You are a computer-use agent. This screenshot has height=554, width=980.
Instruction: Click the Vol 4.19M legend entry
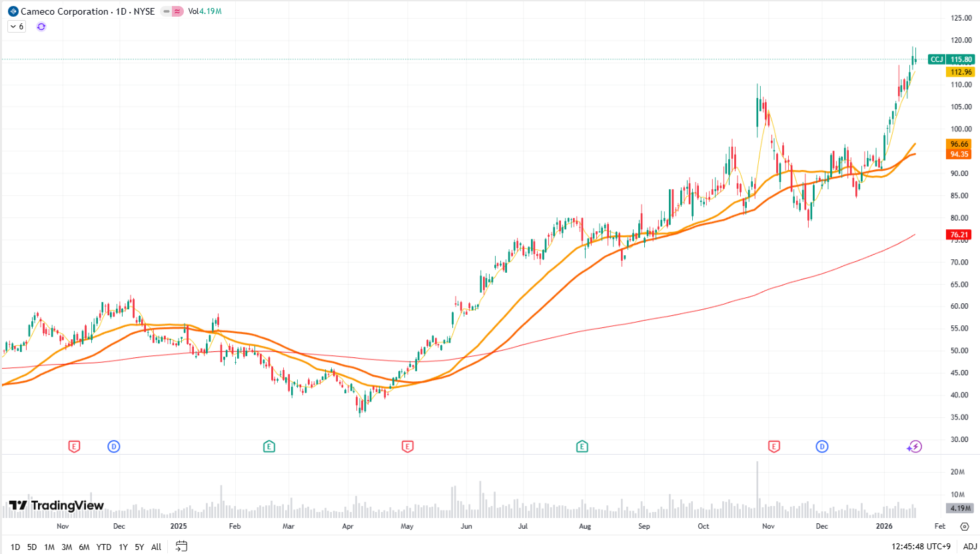pos(205,11)
